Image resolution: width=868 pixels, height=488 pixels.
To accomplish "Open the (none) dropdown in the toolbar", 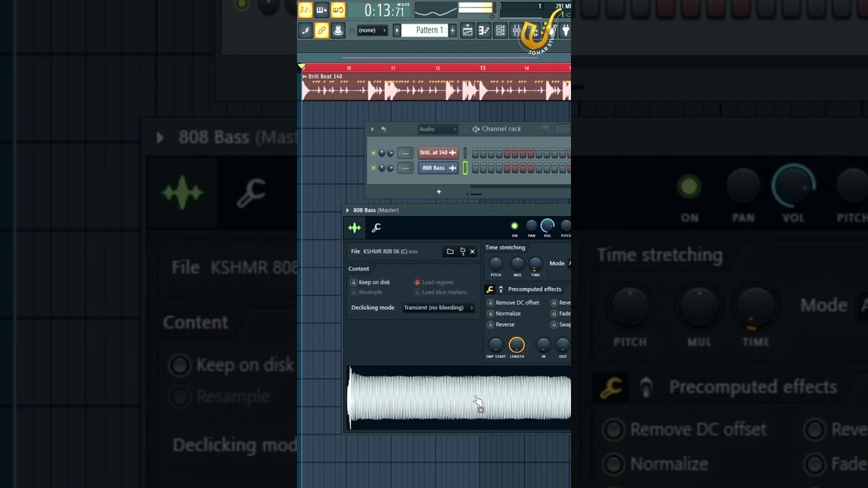I will click(372, 30).
